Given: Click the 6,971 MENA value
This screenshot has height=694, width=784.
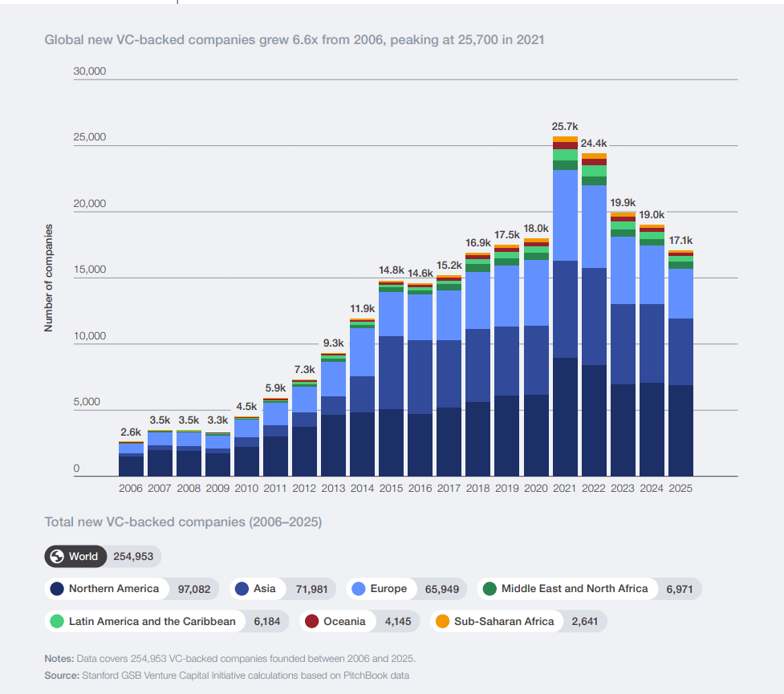Looking at the screenshot, I should 680,589.
